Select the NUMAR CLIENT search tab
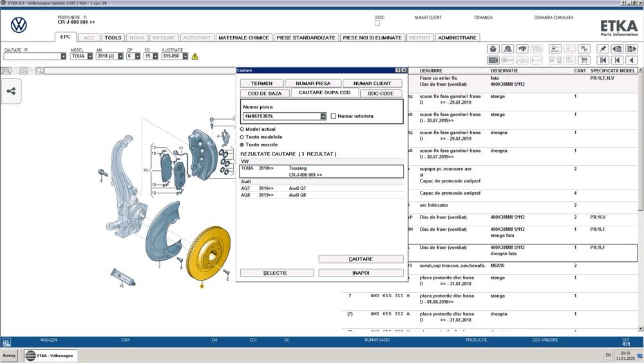This screenshot has height=363, width=644. point(372,83)
